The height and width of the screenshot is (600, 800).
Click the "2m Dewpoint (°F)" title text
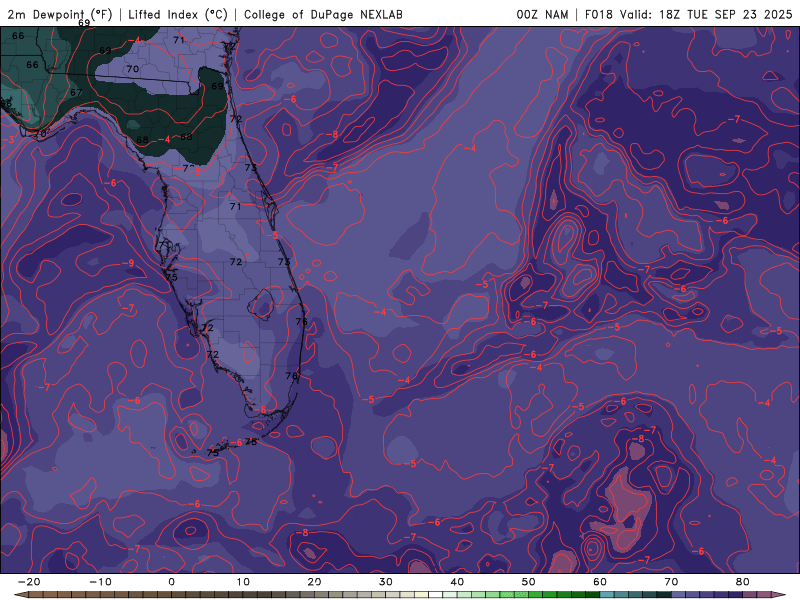pos(60,15)
